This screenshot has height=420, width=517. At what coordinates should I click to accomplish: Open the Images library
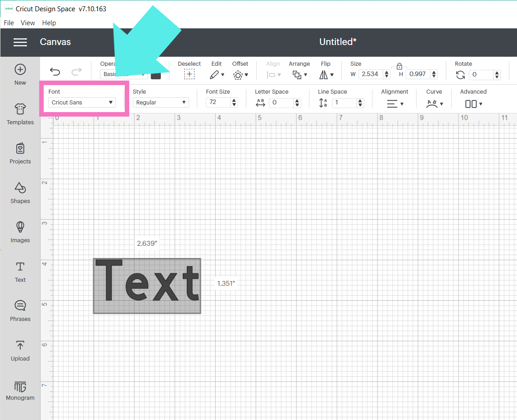(20, 232)
